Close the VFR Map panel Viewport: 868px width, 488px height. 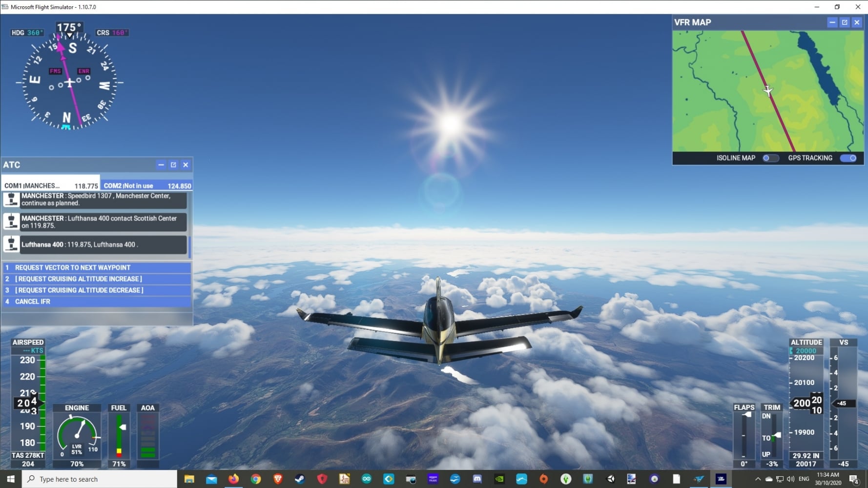[857, 22]
